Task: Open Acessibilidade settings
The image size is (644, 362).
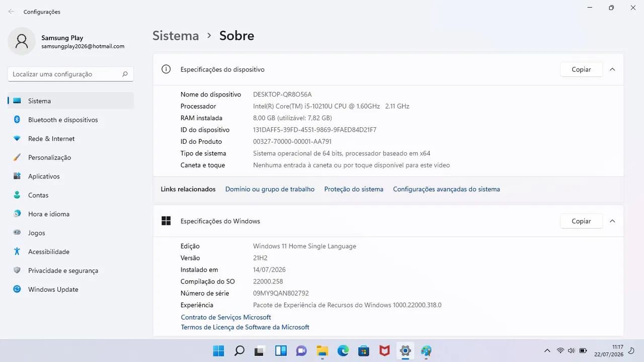Action: click(x=70, y=251)
